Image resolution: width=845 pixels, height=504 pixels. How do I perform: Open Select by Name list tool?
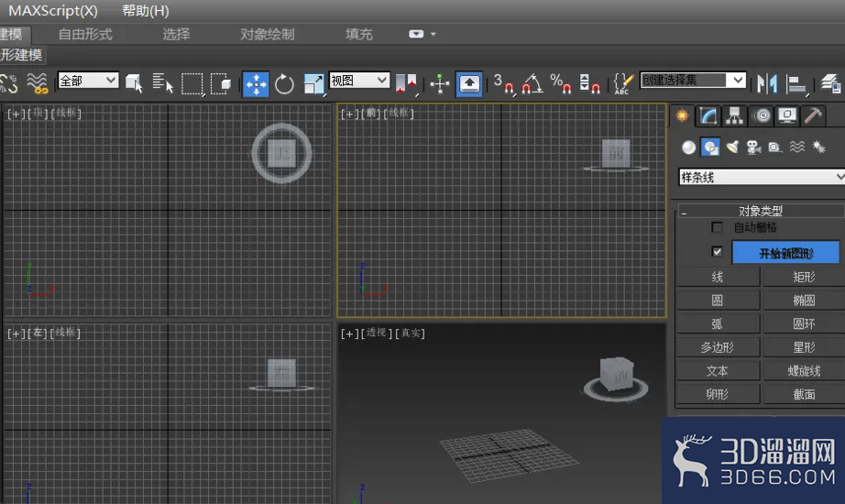[162, 83]
